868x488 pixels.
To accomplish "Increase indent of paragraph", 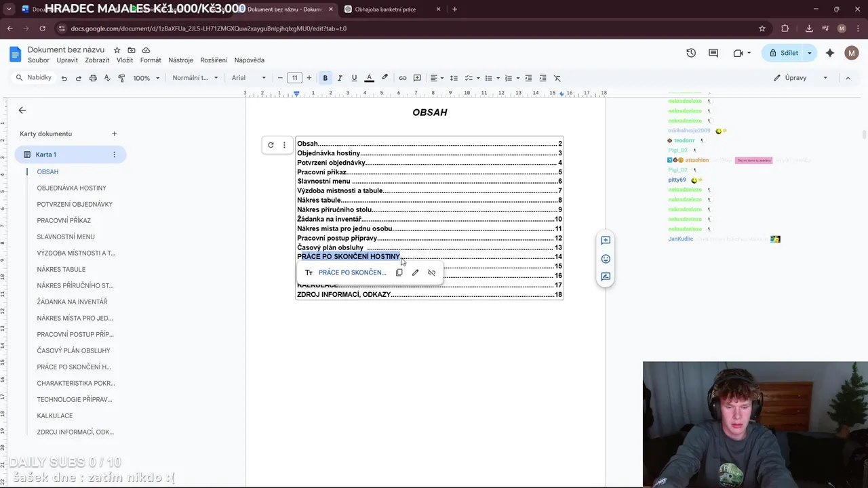I will pos(542,78).
